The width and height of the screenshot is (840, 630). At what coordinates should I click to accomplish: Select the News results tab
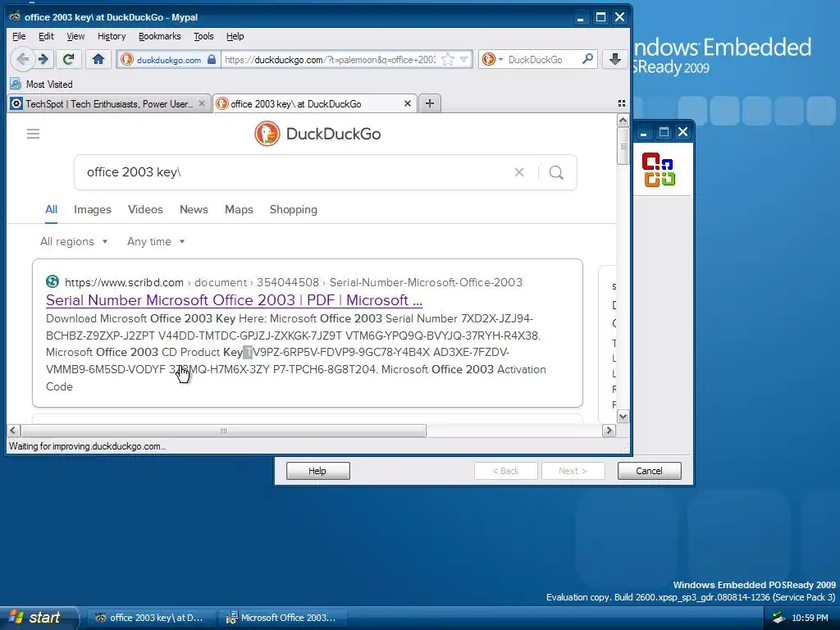[x=194, y=209]
